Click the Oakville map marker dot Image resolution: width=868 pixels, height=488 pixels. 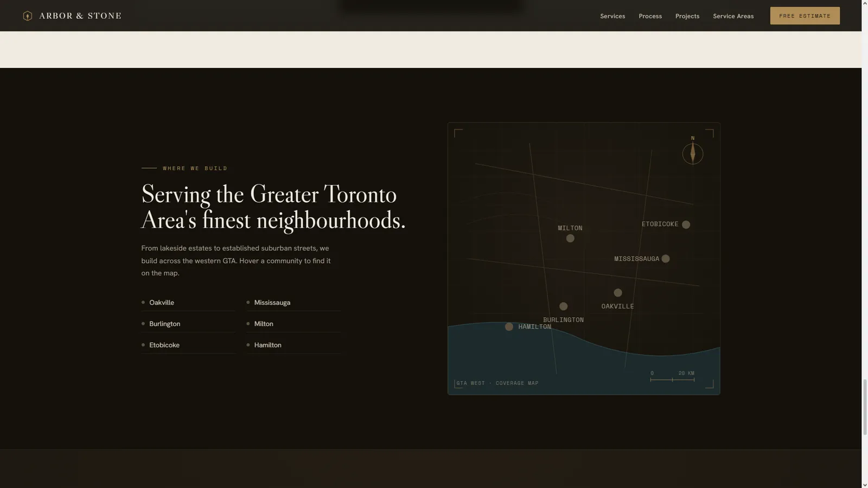pos(618,293)
